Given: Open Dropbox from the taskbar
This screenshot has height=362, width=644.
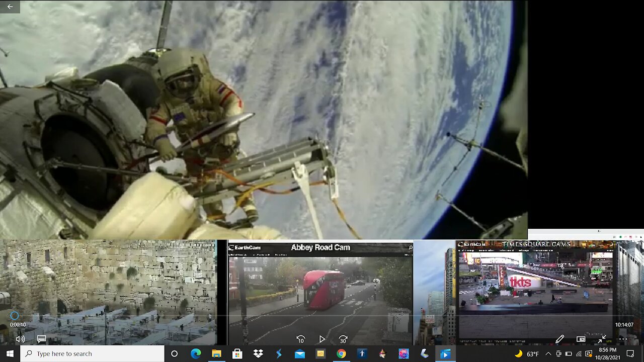Looking at the screenshot, I should click(258, 353).
